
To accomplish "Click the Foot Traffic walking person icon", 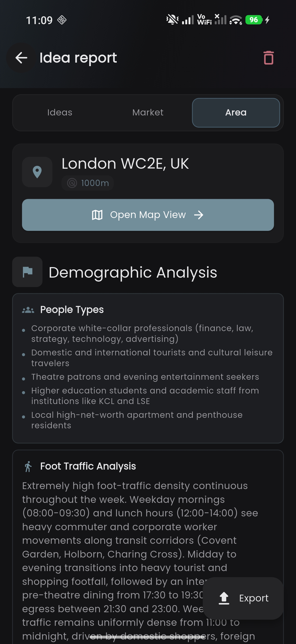I will coord(28,466).
